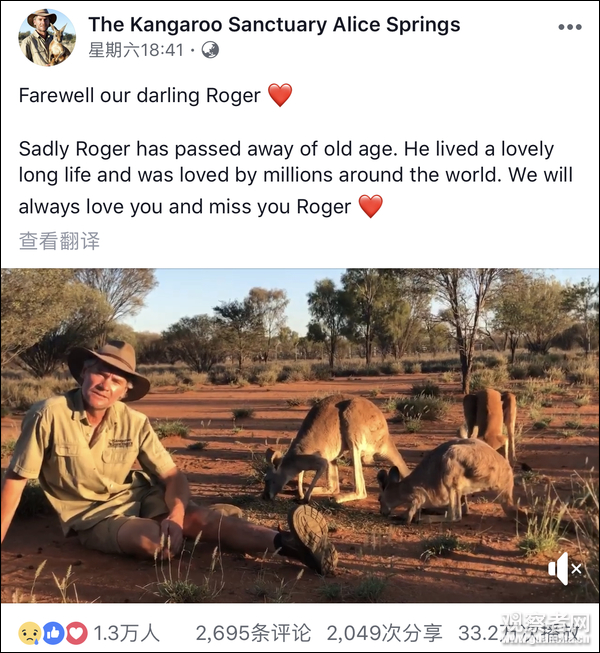600x653 pixels.
Task: Unmute the video sound
Action: point(565,569)
